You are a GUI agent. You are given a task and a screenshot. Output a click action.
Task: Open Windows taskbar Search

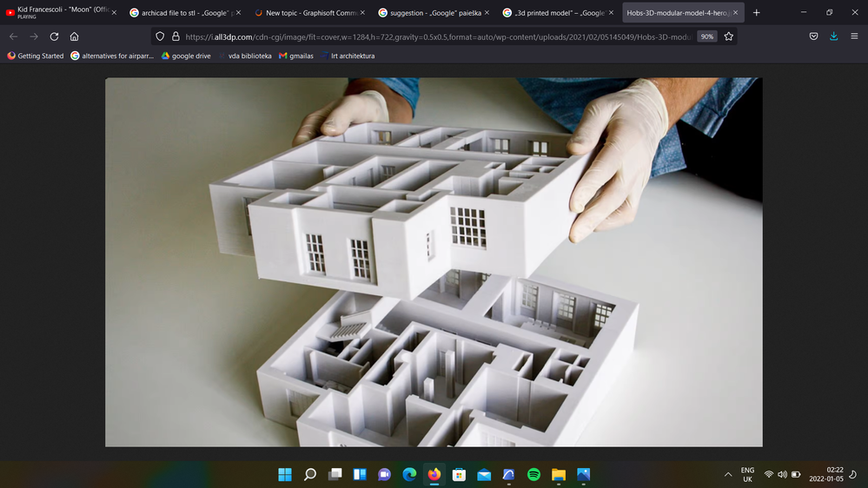pyautogui.click(x=310, y=475)
